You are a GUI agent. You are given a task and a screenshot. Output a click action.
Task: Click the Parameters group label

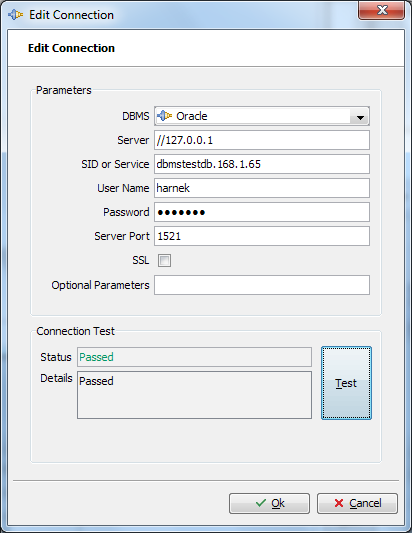tap(64, 90)
